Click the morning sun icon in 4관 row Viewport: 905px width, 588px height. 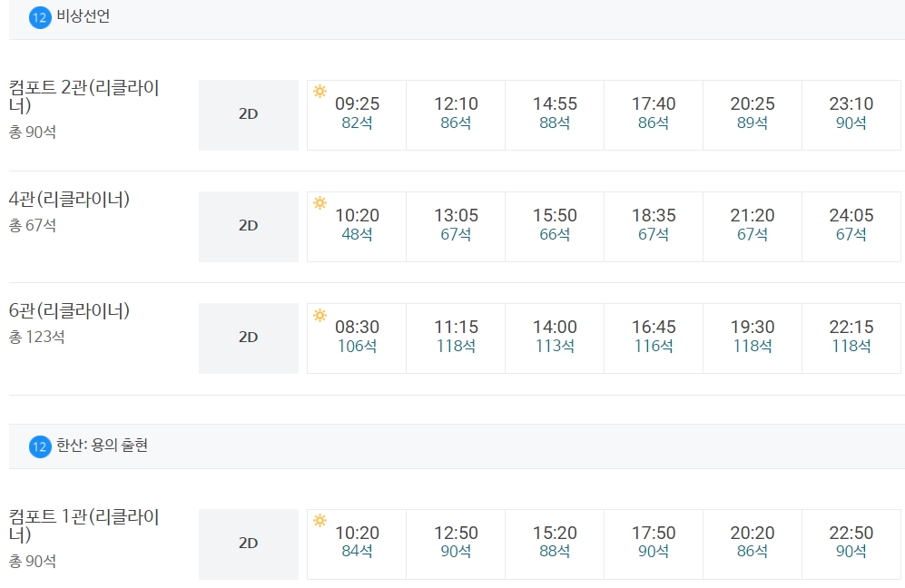[320, 203]
